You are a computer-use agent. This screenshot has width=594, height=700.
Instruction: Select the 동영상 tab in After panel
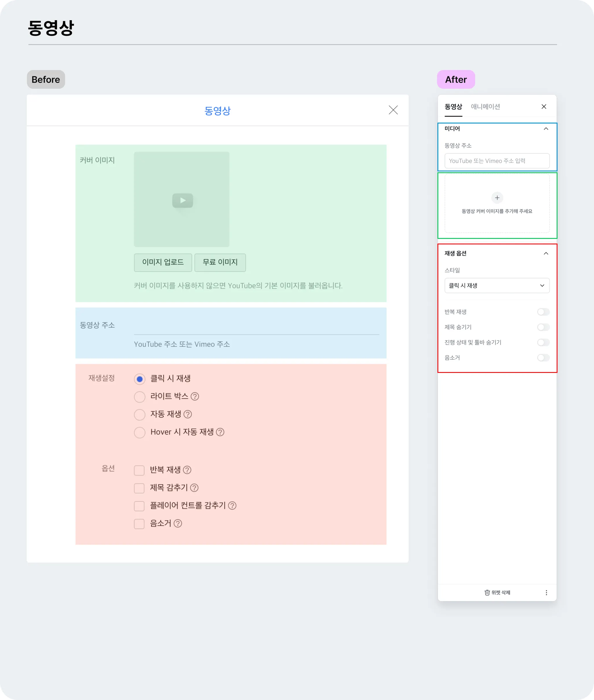click(453, 107)
